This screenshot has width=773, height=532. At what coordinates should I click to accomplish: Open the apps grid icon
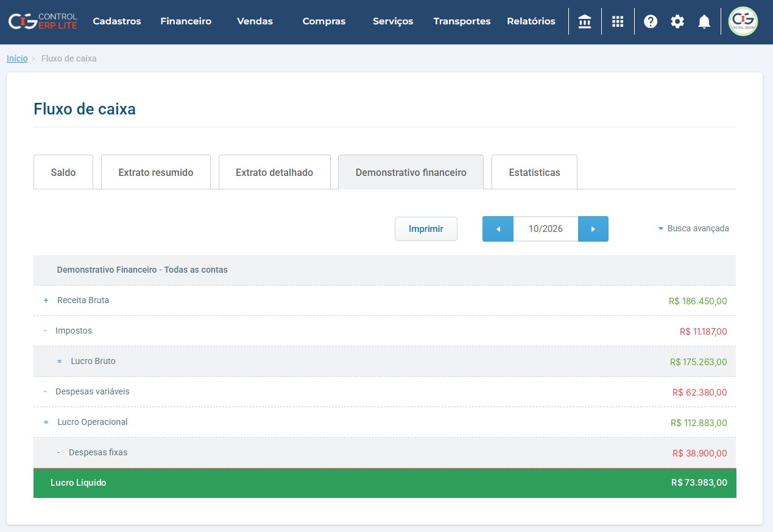[x=618, y=21]
